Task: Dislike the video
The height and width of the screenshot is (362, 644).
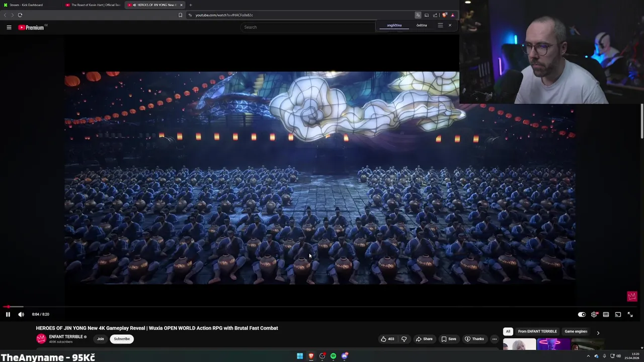Action: [404, 339]
